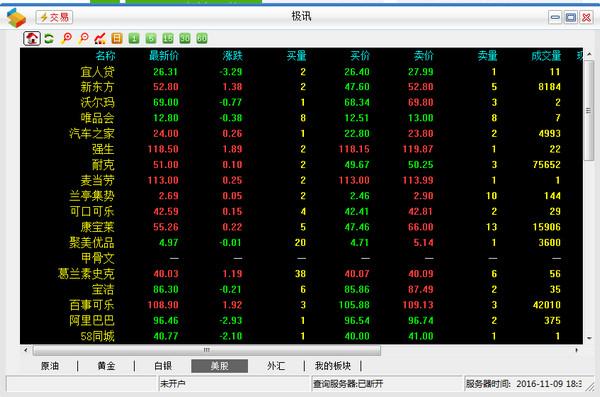Select the 康宝莱 stock row
Image resolution: width=600 pixels, height=397 pixels.
pos(301,227)
